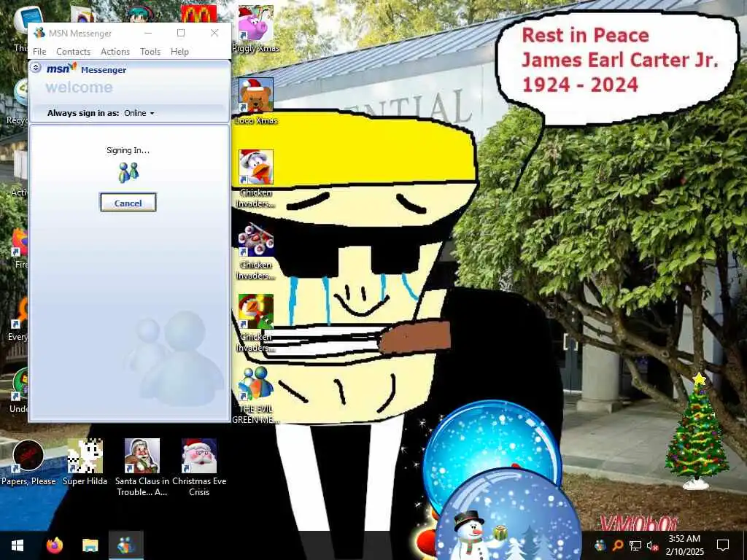Click the Signing In animated buddies icon
Screen dimensions: 747x560
pos(128,172)
